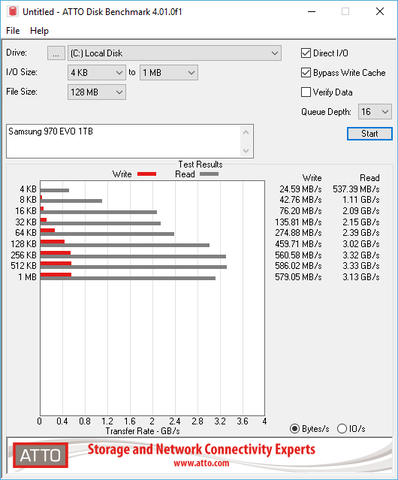Click the 586.02 MB/s write value
The height and width of the screenshot is (480, 398).
click(x=298, y=266)
